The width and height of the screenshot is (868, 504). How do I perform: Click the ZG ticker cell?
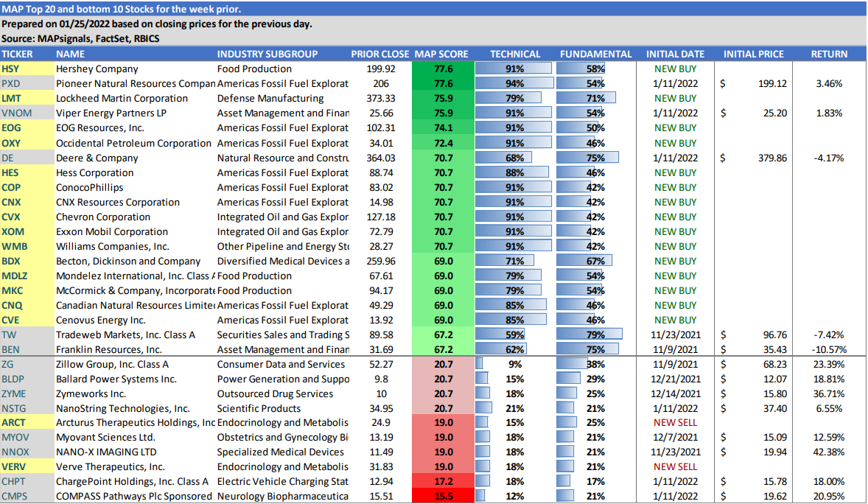pyautogui.click(x=27, y=365)
